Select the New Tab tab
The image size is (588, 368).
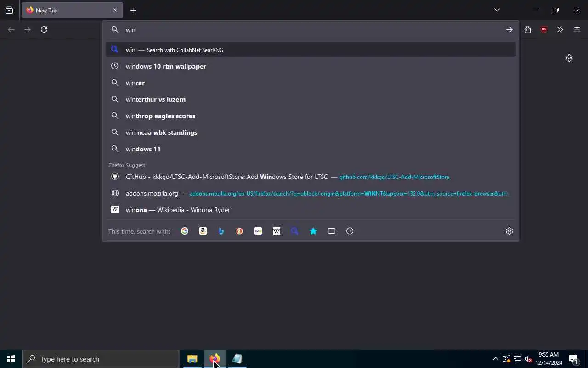(x=72, y=10)
